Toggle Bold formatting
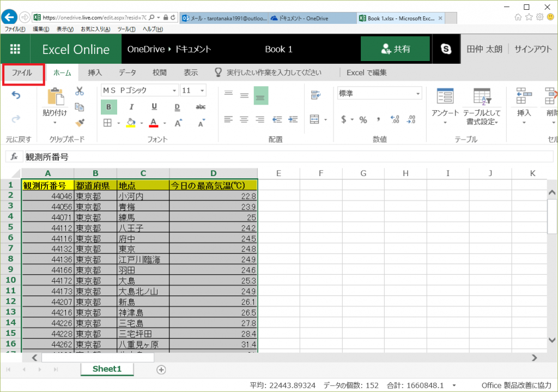558x392 pixels. [x=109, y=107]
